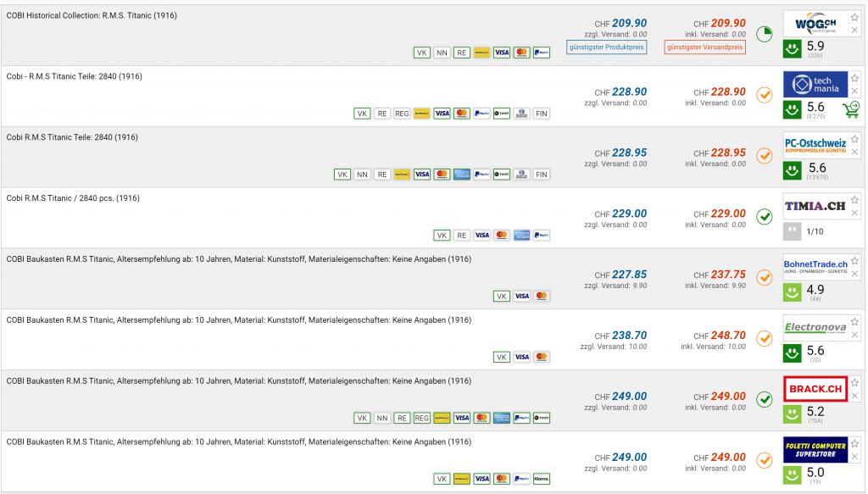This screenshot has height=494, width=868.
Task: Click Electronova orange checkmark availability icon
Action: pyautogui.click(x=765, y=339)
